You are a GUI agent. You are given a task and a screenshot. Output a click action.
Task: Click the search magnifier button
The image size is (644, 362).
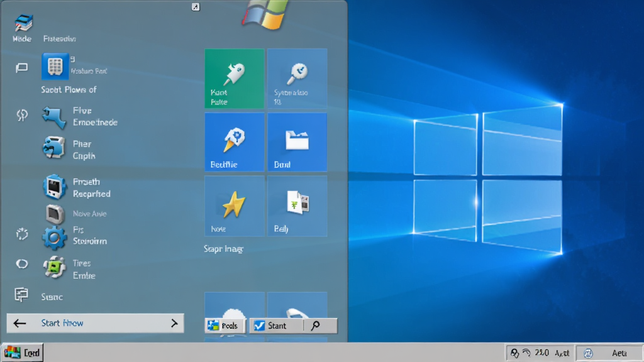[x=316, y=326]
